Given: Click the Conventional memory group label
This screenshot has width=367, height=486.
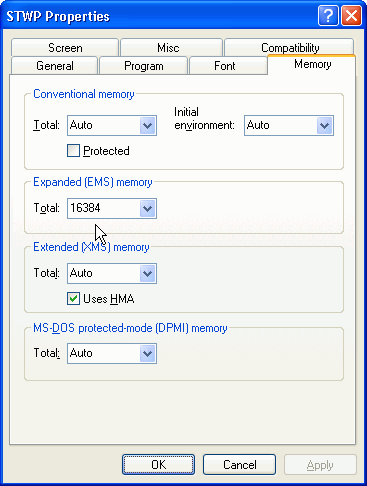Looking at the screenshot, I should (84, 94).
